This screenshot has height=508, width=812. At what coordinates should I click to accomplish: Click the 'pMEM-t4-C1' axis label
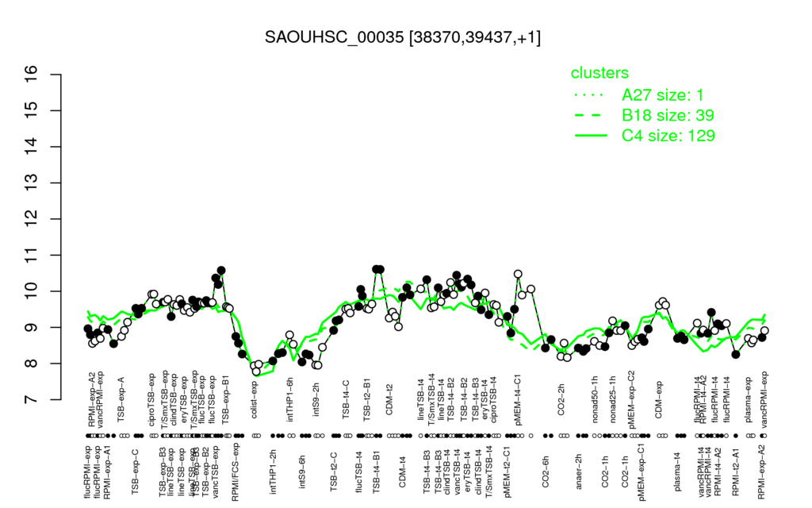coord(519,400)
